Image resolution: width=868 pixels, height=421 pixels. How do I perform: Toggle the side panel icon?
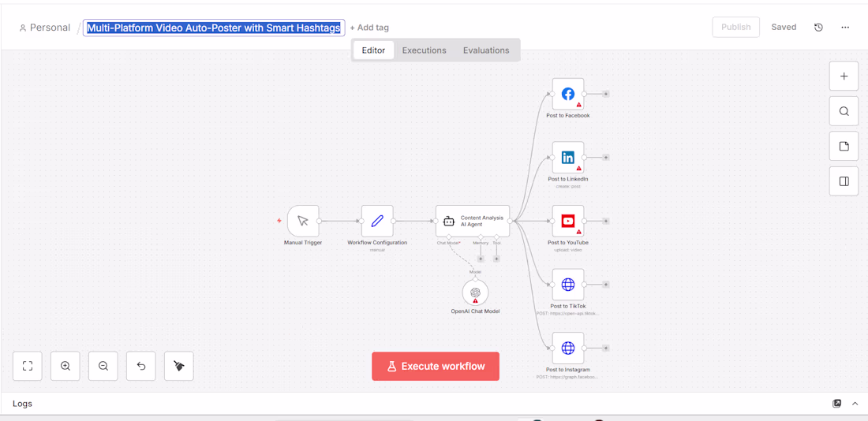pos(844,181)
